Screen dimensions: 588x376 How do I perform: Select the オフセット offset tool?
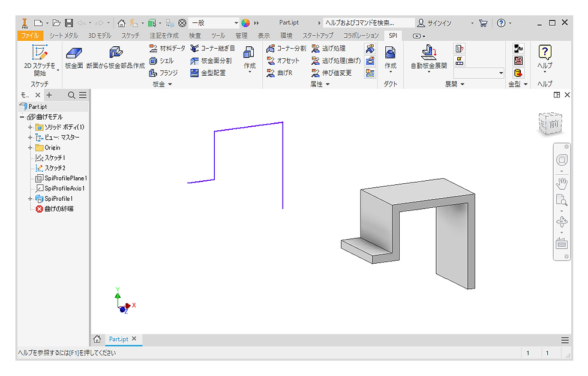point(283,61)
